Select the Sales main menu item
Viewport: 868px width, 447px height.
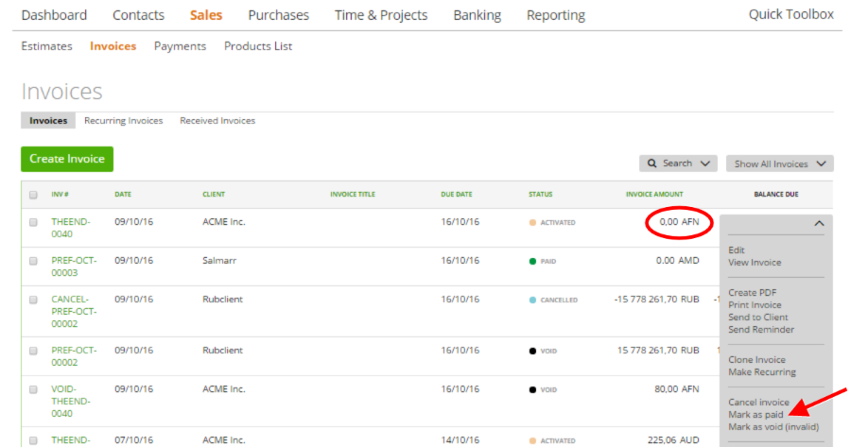[x=206, y=15]
